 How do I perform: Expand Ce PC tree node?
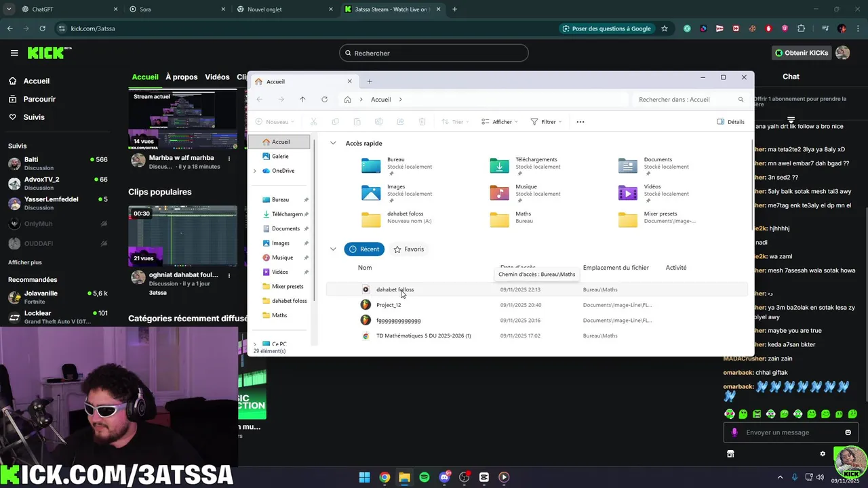pyautogui.click(x=255, y=344)
